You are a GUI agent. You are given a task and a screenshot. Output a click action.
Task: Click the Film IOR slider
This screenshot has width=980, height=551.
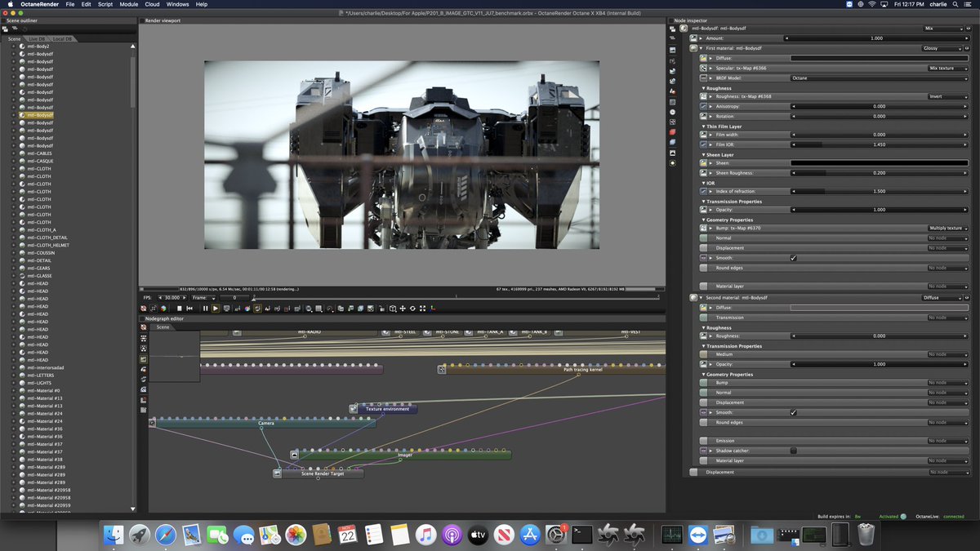879,144
